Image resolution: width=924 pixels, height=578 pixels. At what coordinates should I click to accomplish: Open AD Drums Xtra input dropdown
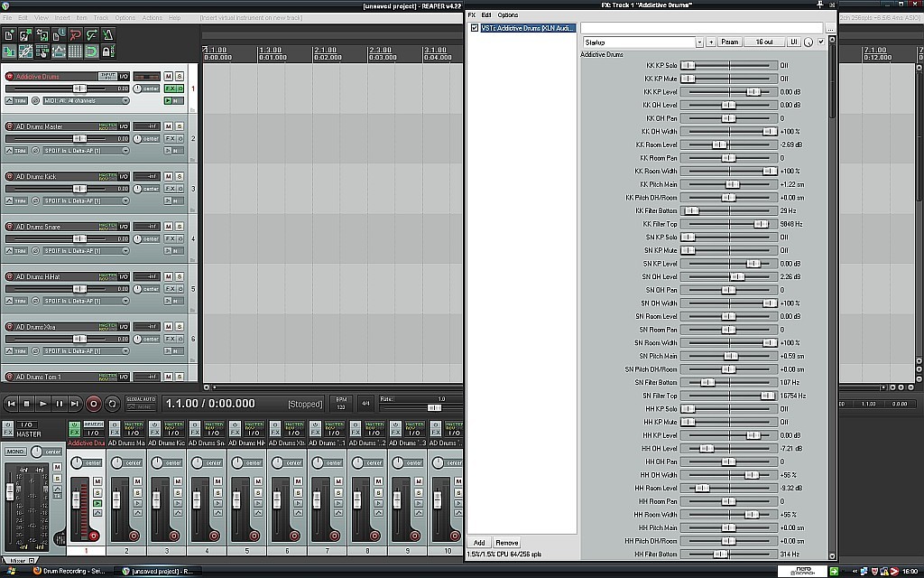(x=86, y=351)
